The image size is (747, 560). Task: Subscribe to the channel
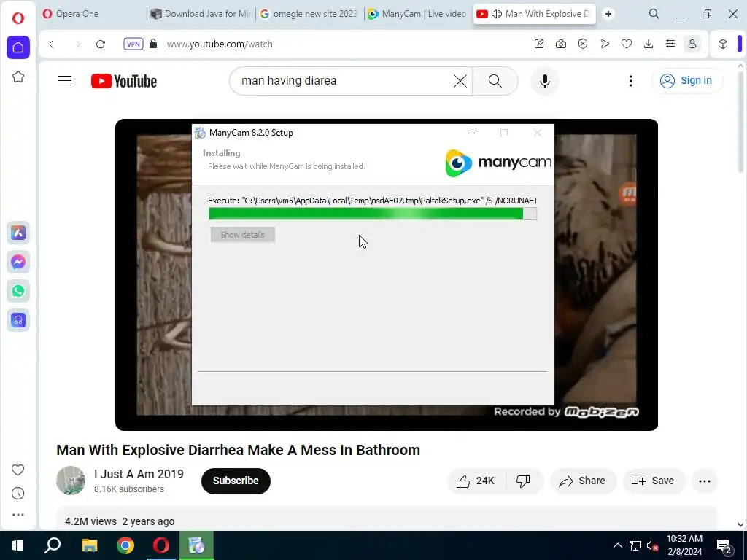[x=236, y=481]
